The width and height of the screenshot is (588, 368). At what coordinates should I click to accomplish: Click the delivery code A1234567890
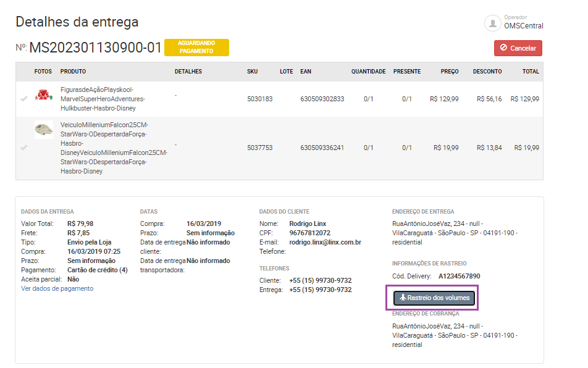click(x=459, y=276)
